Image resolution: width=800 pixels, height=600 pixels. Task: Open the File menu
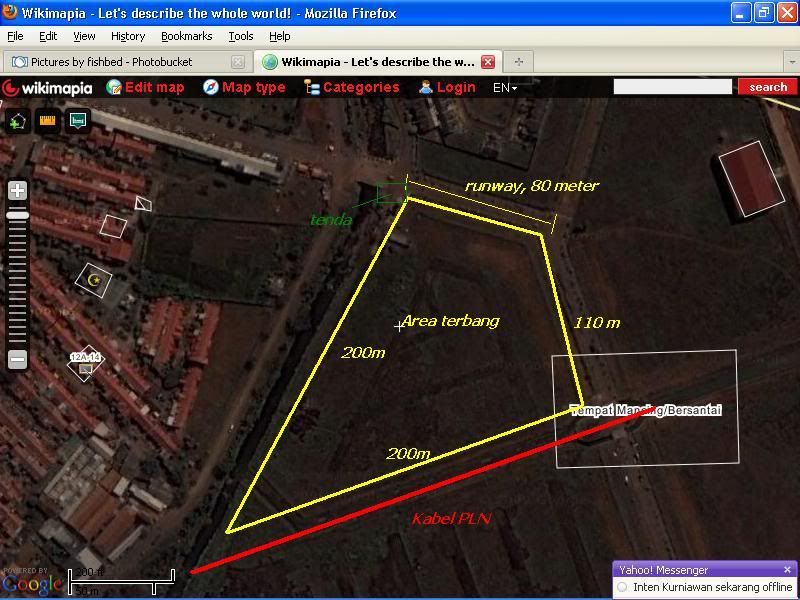[15, 36]
